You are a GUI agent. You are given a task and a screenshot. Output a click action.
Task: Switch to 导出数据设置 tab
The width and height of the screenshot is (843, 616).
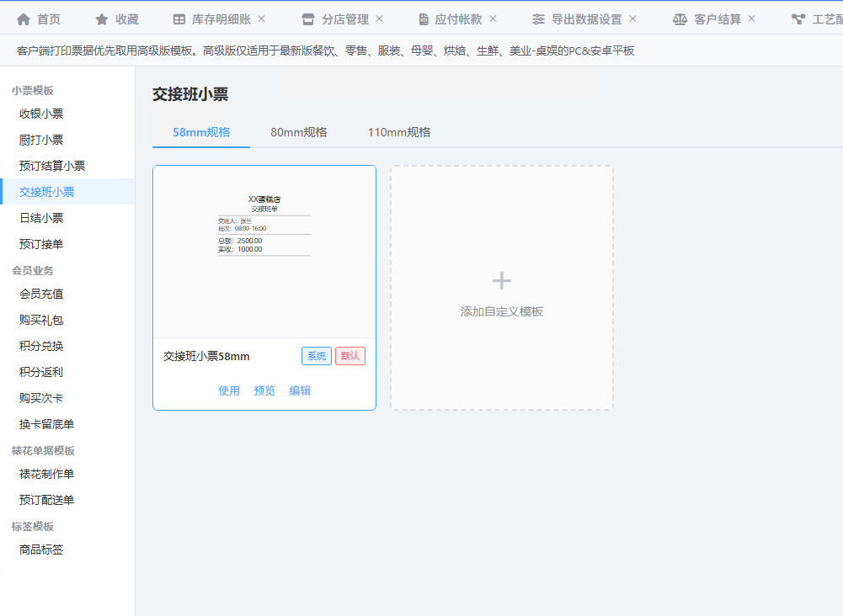586,19
